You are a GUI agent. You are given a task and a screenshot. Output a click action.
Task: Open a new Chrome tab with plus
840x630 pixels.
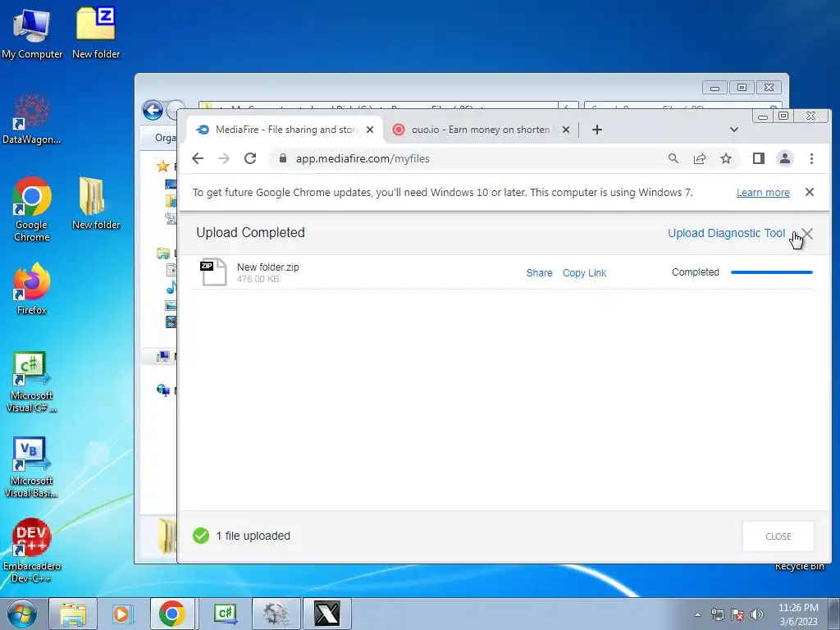[x=597, y=130]
